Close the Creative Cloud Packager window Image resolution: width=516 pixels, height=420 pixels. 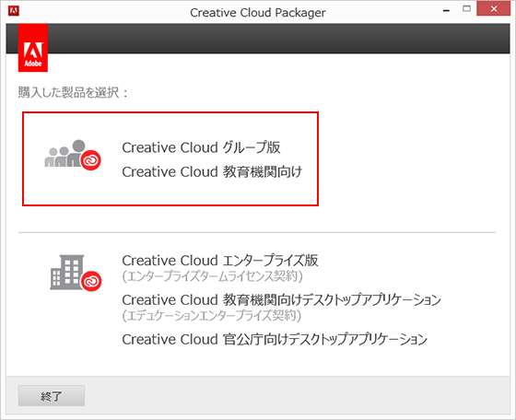[494, 9]
